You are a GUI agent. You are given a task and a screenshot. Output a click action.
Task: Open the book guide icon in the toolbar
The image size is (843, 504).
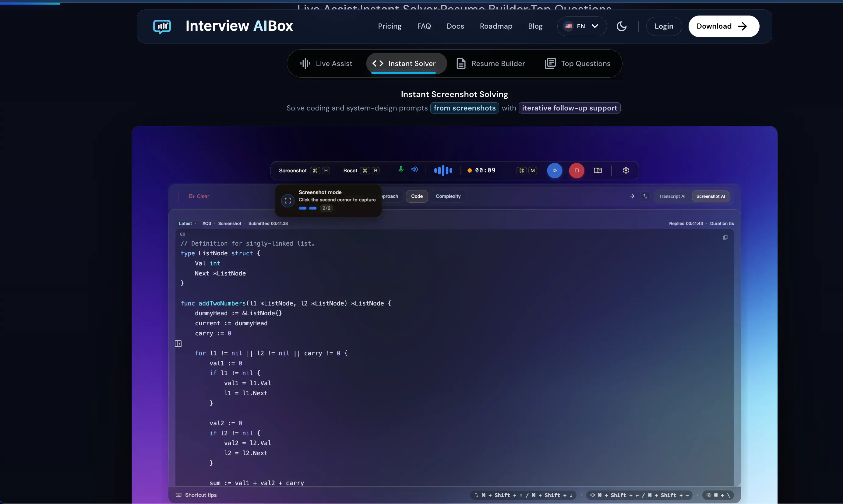click(x=598, y=170)
